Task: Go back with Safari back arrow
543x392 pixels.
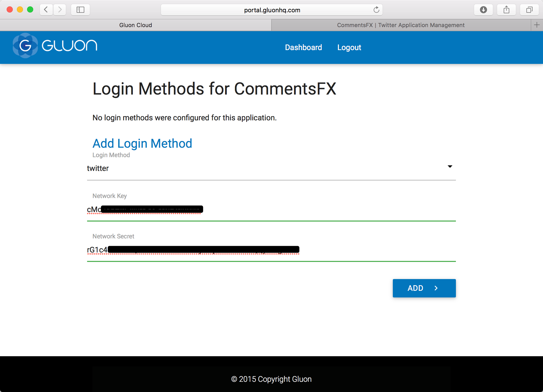Action: [x=46, y=10]
